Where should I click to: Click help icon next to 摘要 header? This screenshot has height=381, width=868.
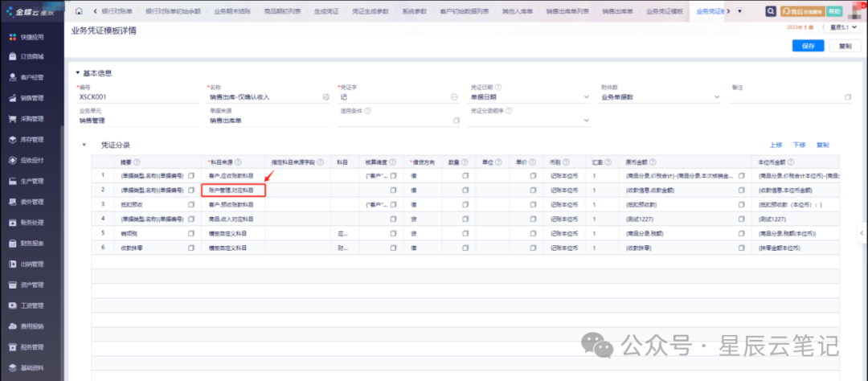[x=137, y=162]
